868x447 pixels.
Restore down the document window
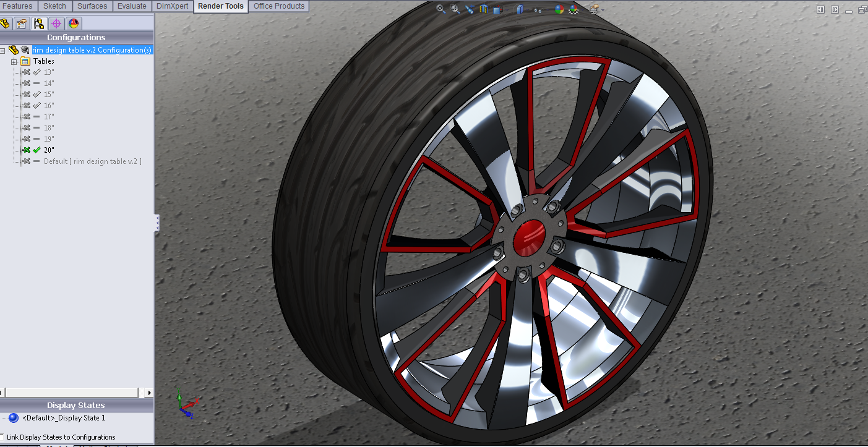(862, 9)
